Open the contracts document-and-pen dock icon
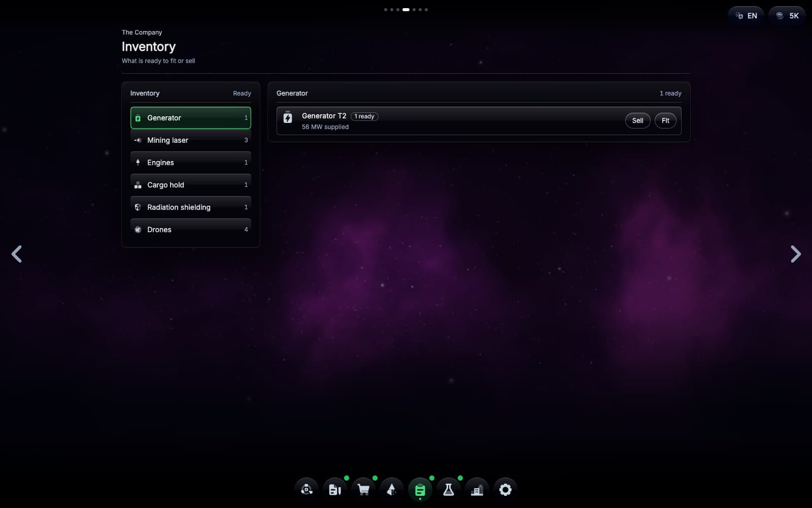This screenshot has width=812, height=508. point(335,490)
